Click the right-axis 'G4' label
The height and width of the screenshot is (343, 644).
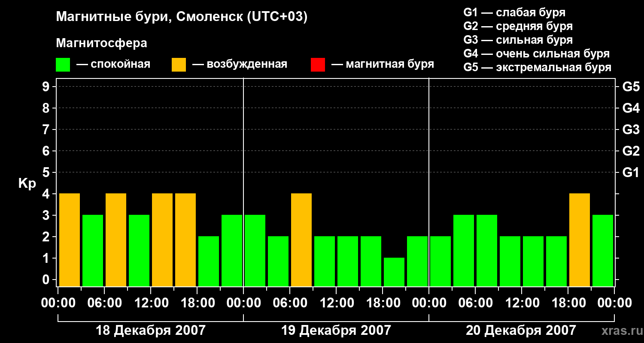tap(631, 108)
